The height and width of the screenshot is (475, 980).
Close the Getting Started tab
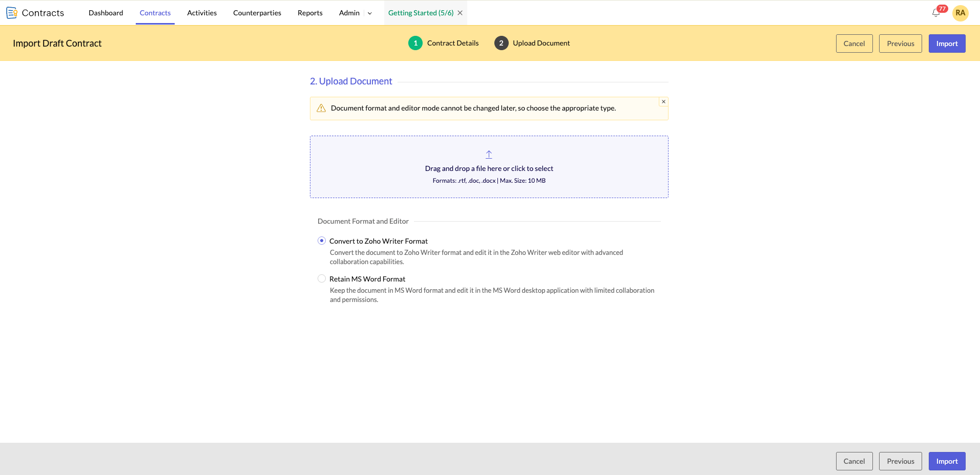(x=460, y=13)
